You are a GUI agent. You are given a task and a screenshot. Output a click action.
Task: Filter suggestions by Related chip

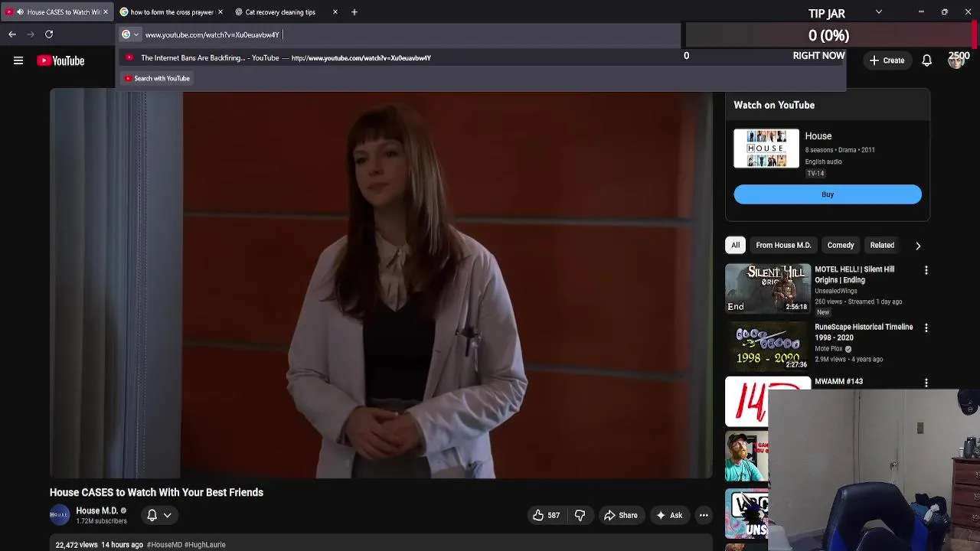[882, 245]
